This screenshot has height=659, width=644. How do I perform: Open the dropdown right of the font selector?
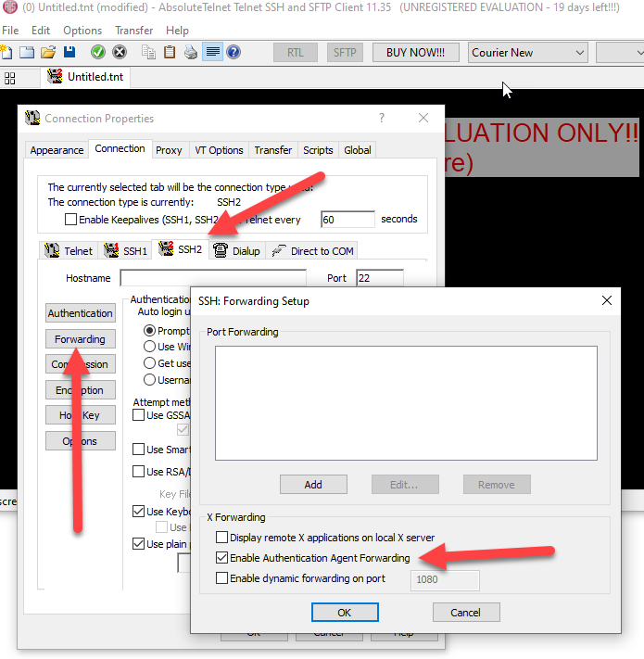coord(619,53)
